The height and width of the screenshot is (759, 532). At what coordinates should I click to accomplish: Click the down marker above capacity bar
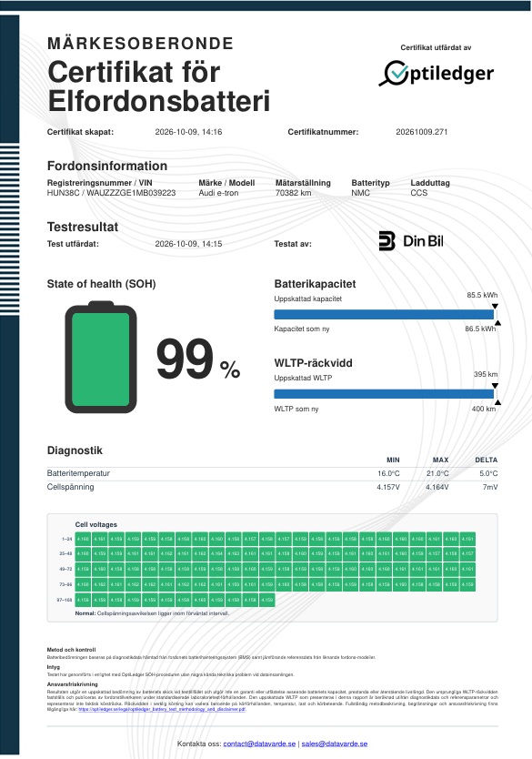[x=495, y=307]
